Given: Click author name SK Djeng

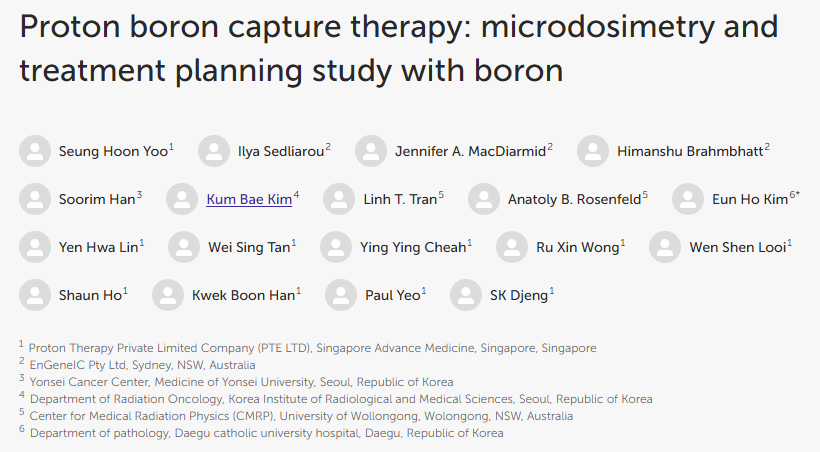Looking at the screenshot, I should (519, 295).
